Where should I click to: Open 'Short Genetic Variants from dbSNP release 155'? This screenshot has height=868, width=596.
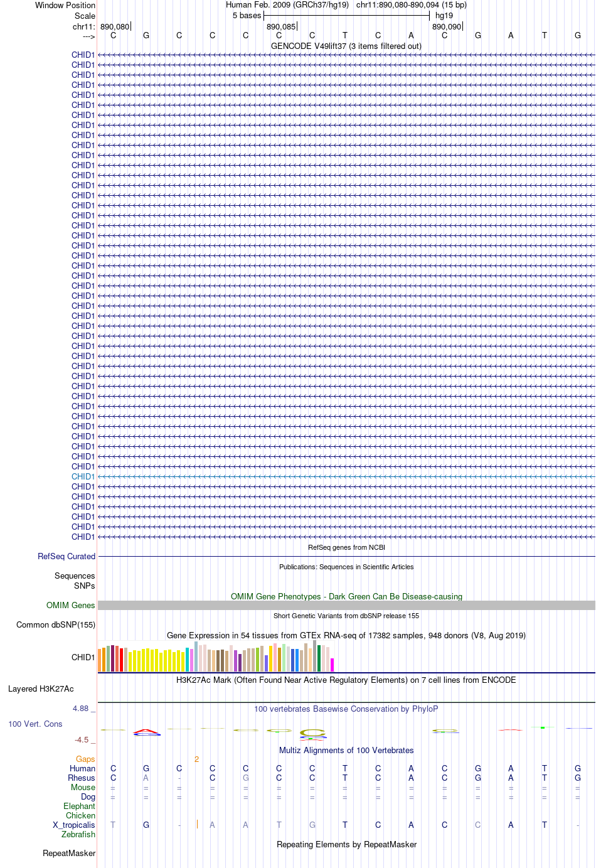click(346, 616)
